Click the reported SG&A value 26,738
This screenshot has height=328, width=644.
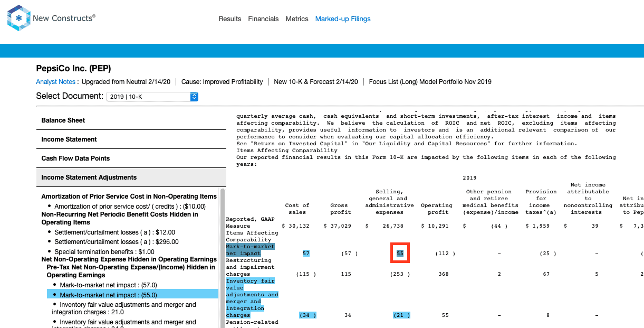392,226
